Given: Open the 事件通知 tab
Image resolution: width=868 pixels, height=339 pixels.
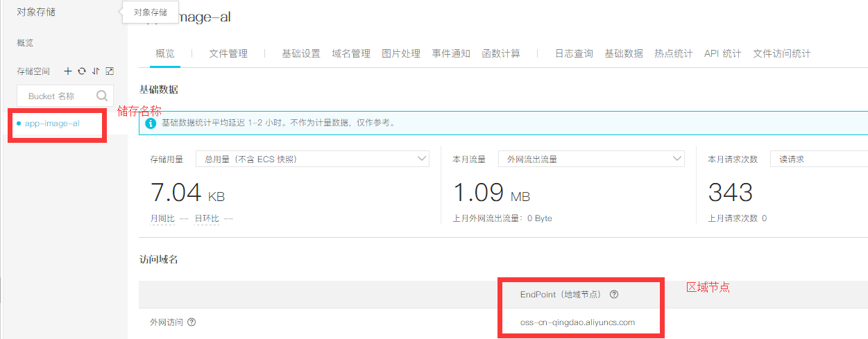Looking at the screenshot, I should (451, 53).
